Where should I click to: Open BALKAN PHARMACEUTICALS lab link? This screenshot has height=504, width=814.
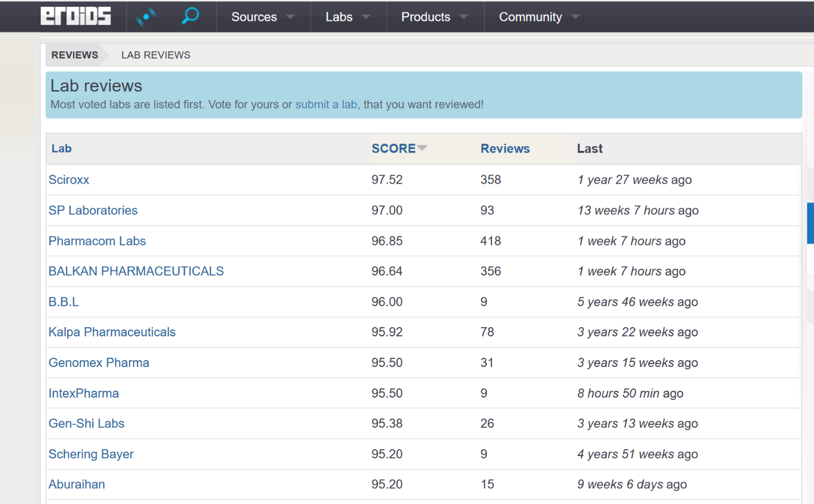coord(136,271)
